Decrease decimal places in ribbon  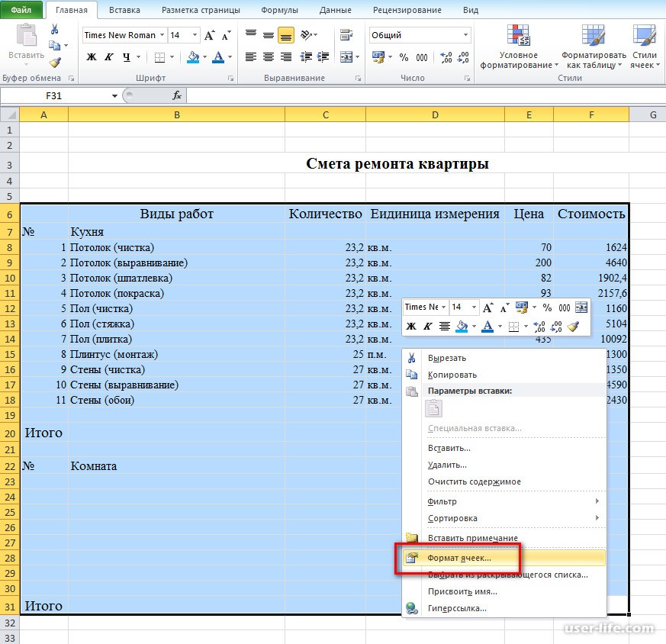tap(463, 57)
